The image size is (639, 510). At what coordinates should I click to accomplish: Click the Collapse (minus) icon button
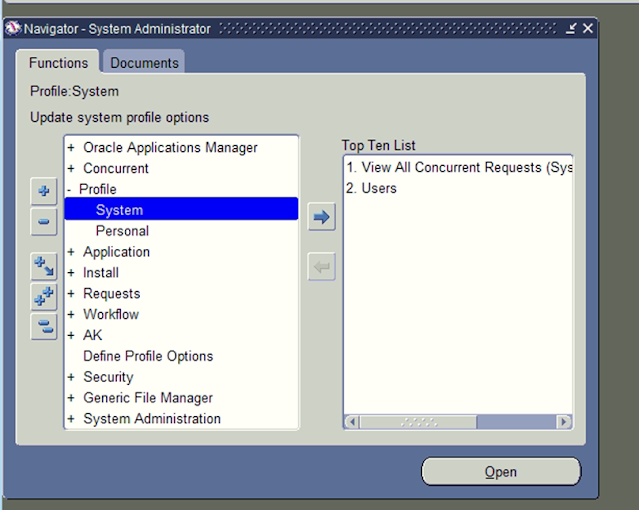pyautogui.click(x=44, y=222)
